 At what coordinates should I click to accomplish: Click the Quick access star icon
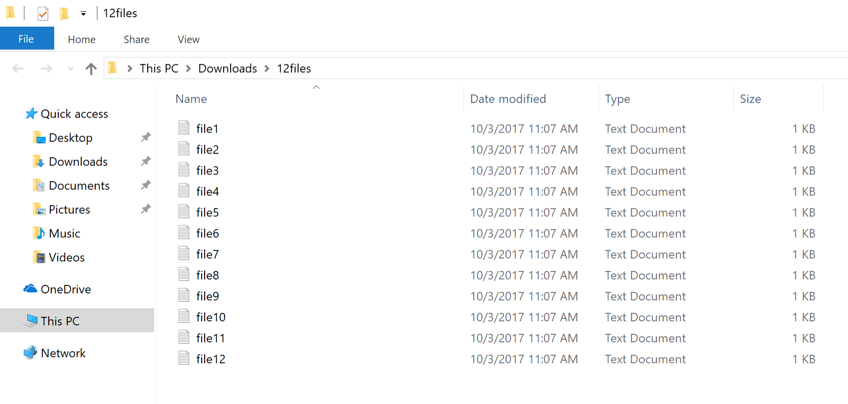30,114
